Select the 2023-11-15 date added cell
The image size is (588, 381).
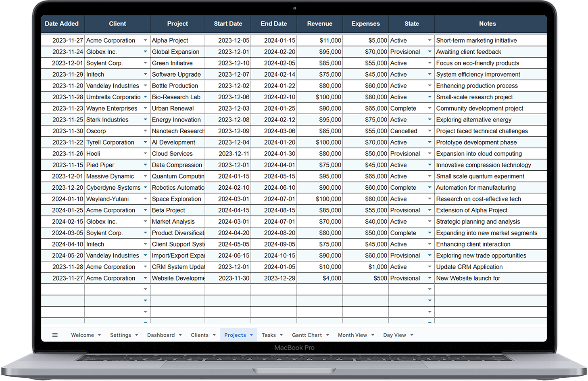63,165
